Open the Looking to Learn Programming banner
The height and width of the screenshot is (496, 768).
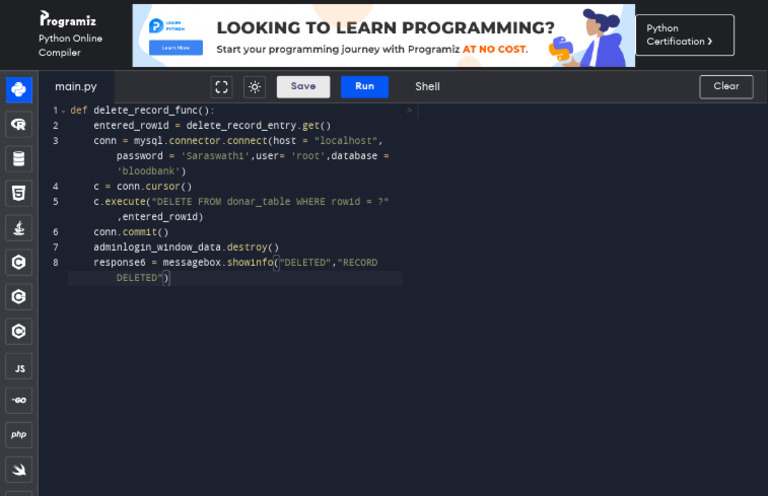pos(384,35)
